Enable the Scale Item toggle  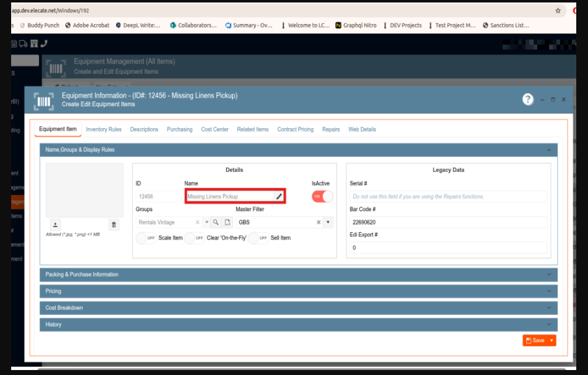coord(147,238)
